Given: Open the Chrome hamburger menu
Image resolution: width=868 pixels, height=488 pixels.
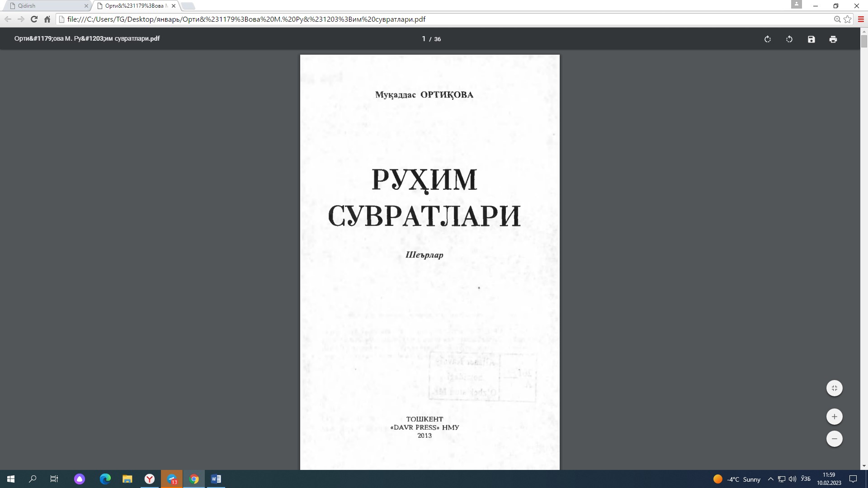Looking at the screenshot, I should (861, 19).
